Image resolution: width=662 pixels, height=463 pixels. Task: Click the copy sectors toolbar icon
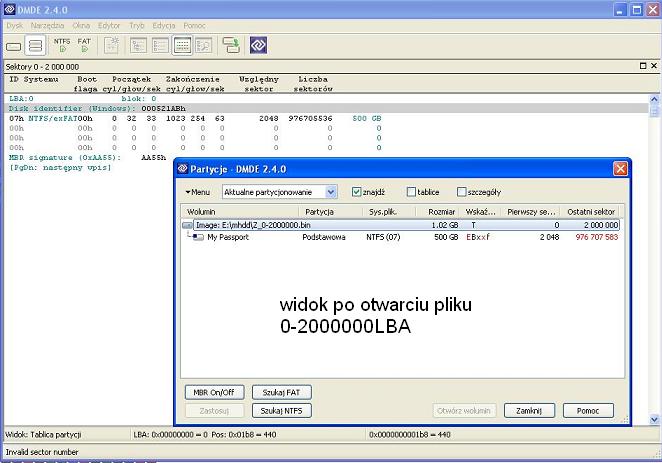click(x=231, y=46)
